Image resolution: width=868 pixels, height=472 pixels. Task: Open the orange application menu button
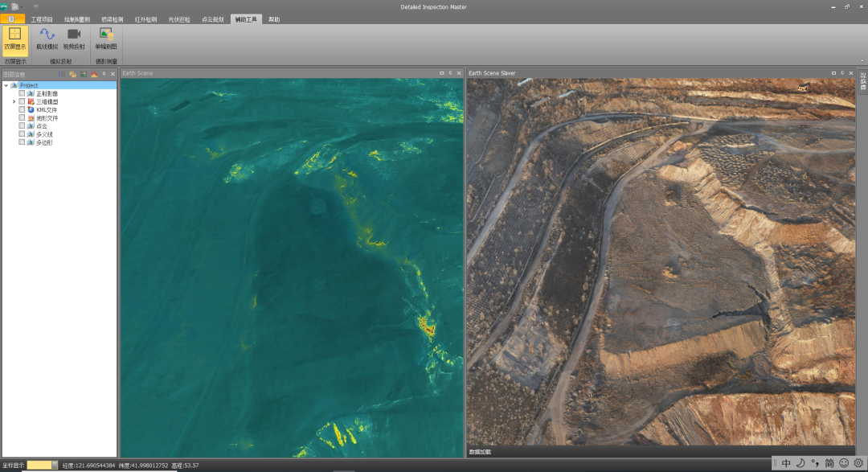click(12, 18)
